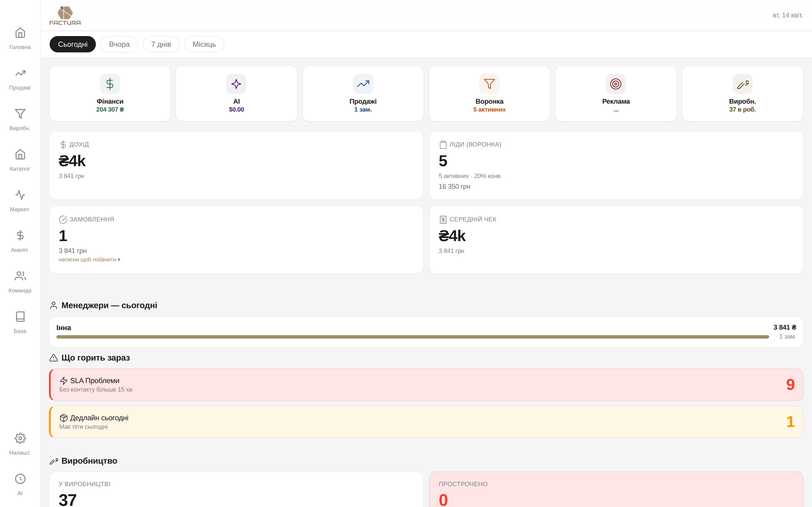
Task: Switch the period to 7 днів
Action: tap(161, 44)
